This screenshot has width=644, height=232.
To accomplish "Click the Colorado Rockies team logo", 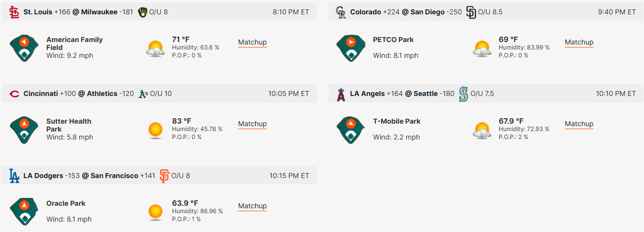I will pyautogui.click(x=341, y=12).
